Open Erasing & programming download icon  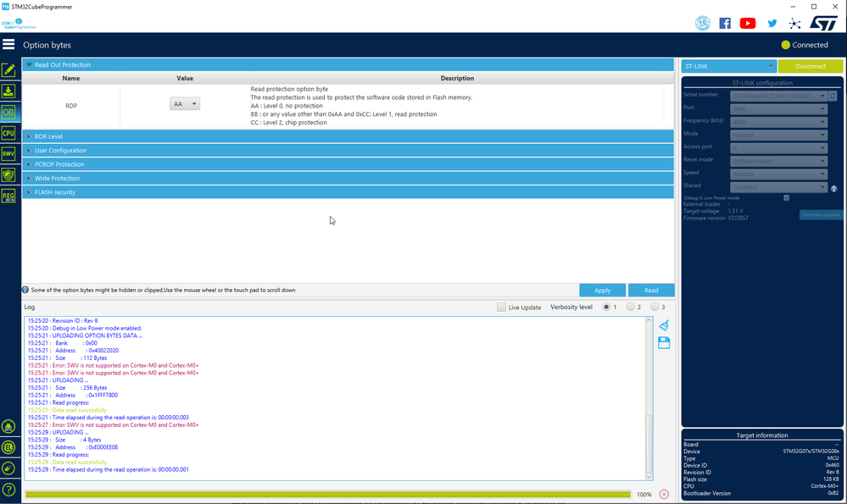[8, 91]
